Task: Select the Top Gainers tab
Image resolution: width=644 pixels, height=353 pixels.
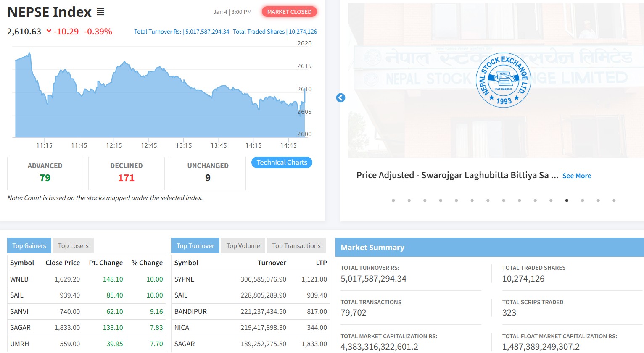Action: pyautogui.click(x=29, y=246)
